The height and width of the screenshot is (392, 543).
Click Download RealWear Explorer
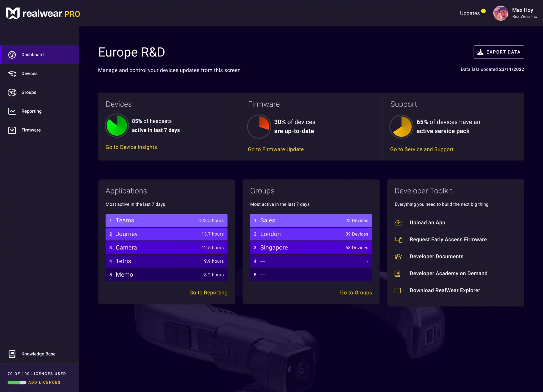445,290
